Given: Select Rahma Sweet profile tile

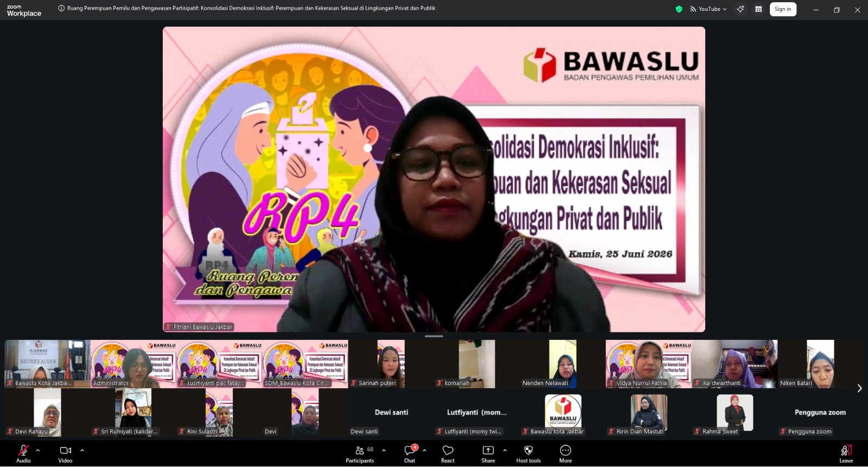Looking at the screenshot, I should [x=735, y=413].
